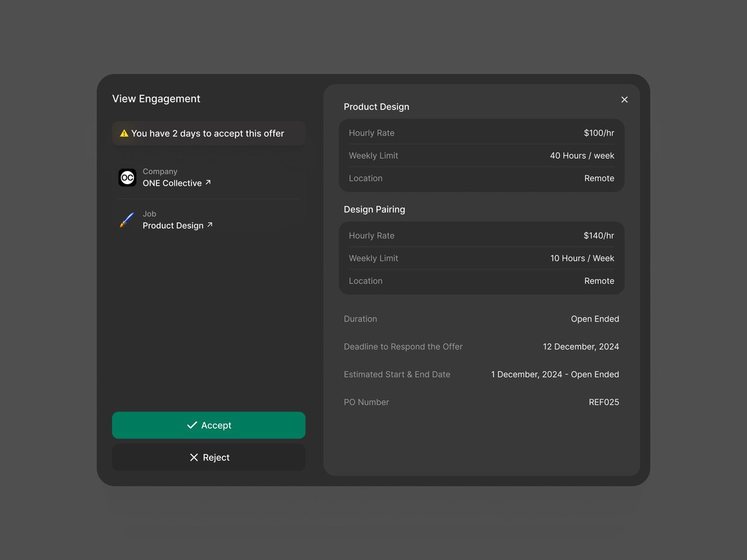Click 1 December, 2024 - Open Ended dates
The height and width of the screenshot is (560, 747).
coord(555,375)
